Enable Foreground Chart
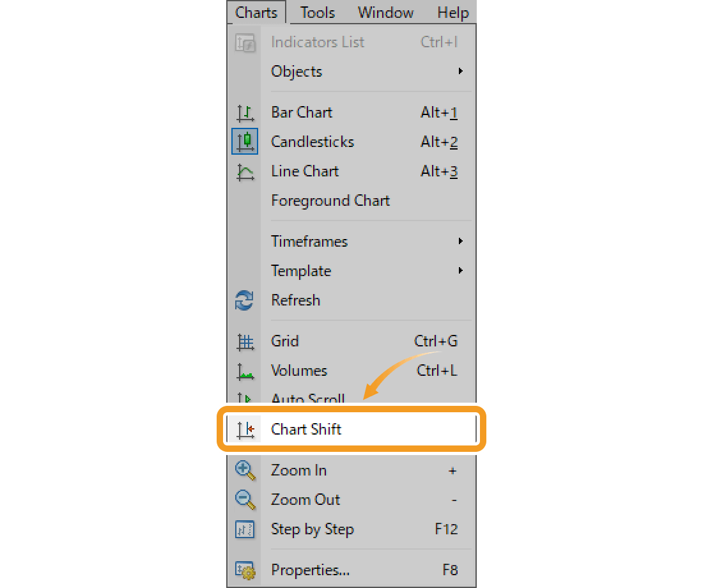This screenshot has height=588, width=703. tap(330, 200)
